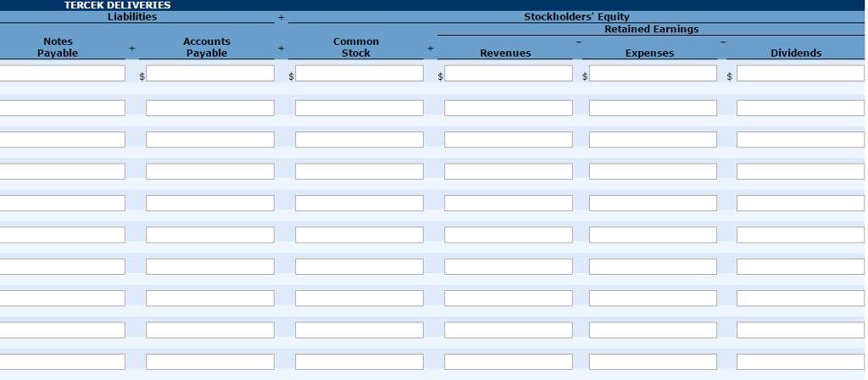Click the fifth-row Expenses box

tap(653, 204)
